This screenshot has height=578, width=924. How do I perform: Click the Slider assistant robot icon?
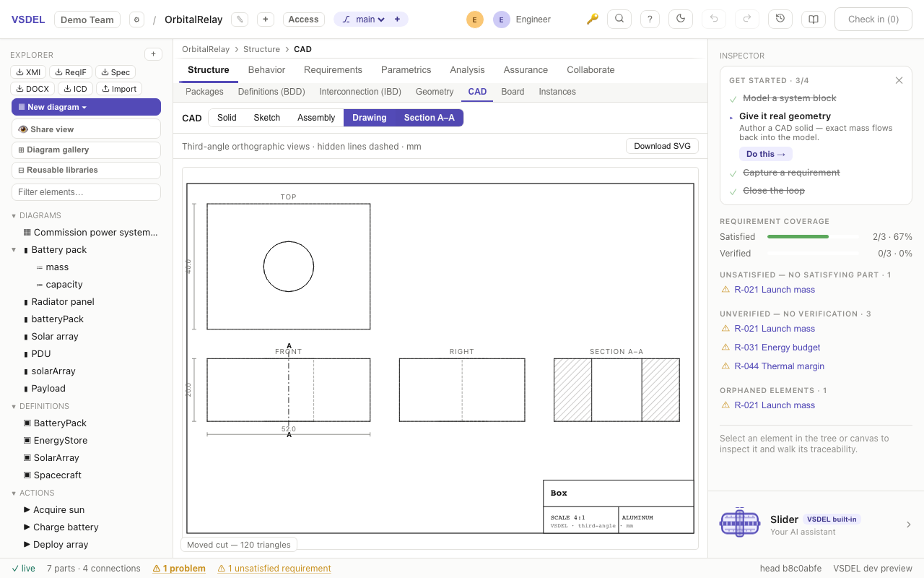click(x=740, y=524)
